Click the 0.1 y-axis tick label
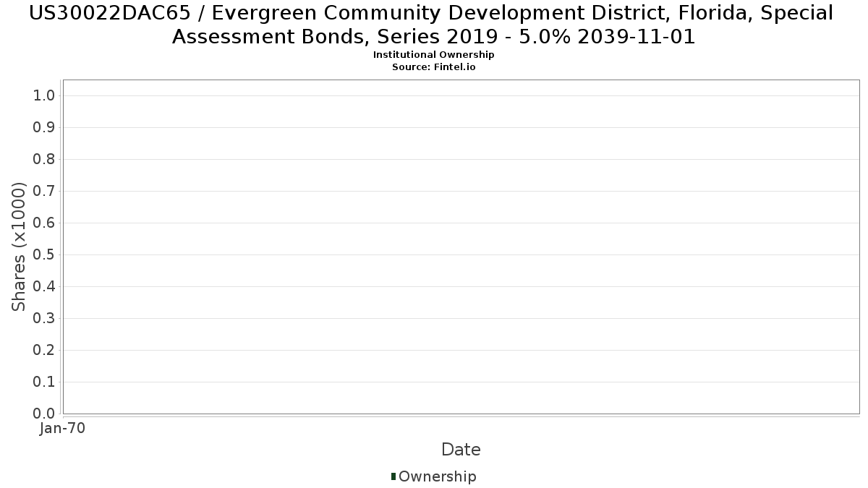This screenshot has height=488, width=868. click(45, 382)
